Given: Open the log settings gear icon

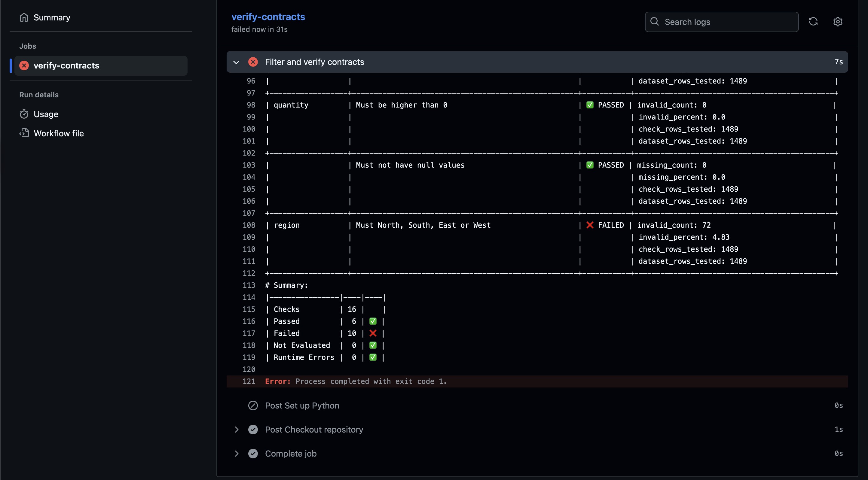Looking at the screenshot, I should click(x=838, y=22).
